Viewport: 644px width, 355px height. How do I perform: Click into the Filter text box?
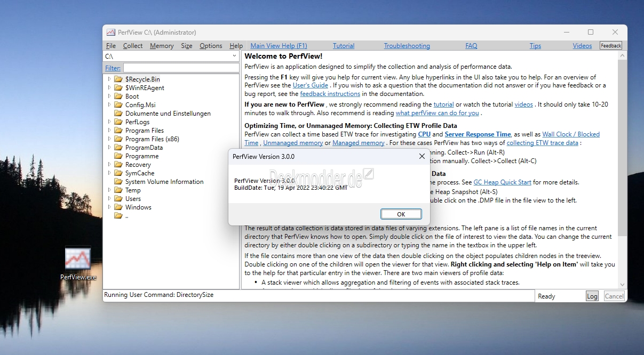pos(181,68)
